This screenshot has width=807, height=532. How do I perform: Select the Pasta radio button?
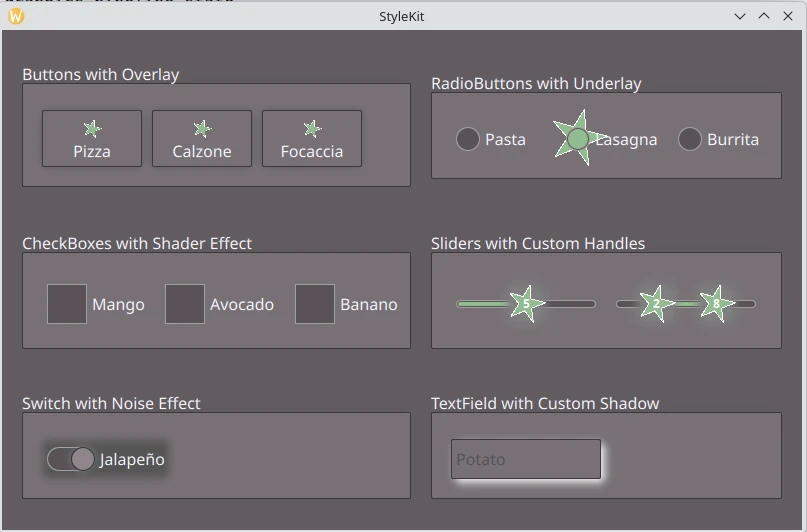click(468, 139)
